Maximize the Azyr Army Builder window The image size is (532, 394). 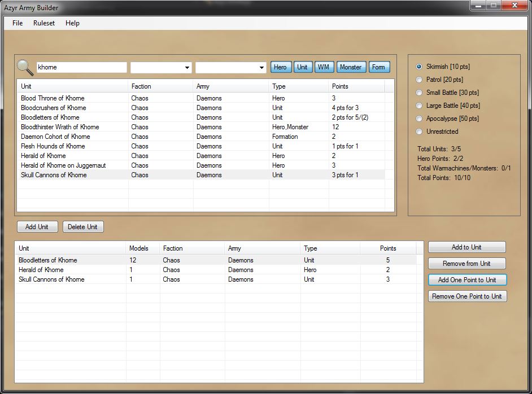[494, 5]
